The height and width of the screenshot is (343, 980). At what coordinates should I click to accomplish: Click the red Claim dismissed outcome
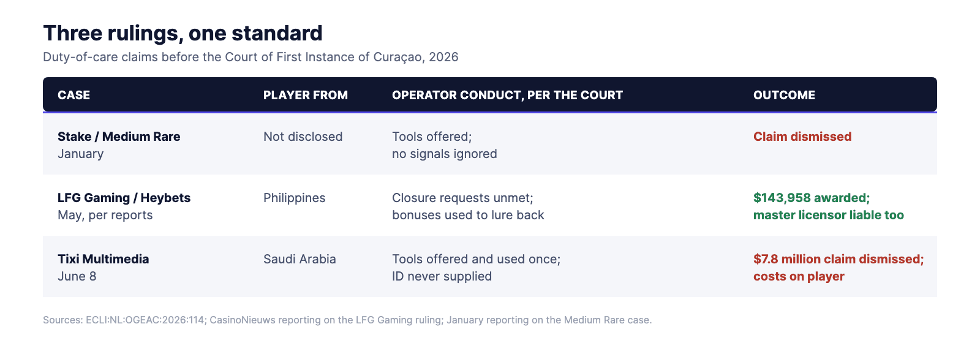(x=802, y=137)
